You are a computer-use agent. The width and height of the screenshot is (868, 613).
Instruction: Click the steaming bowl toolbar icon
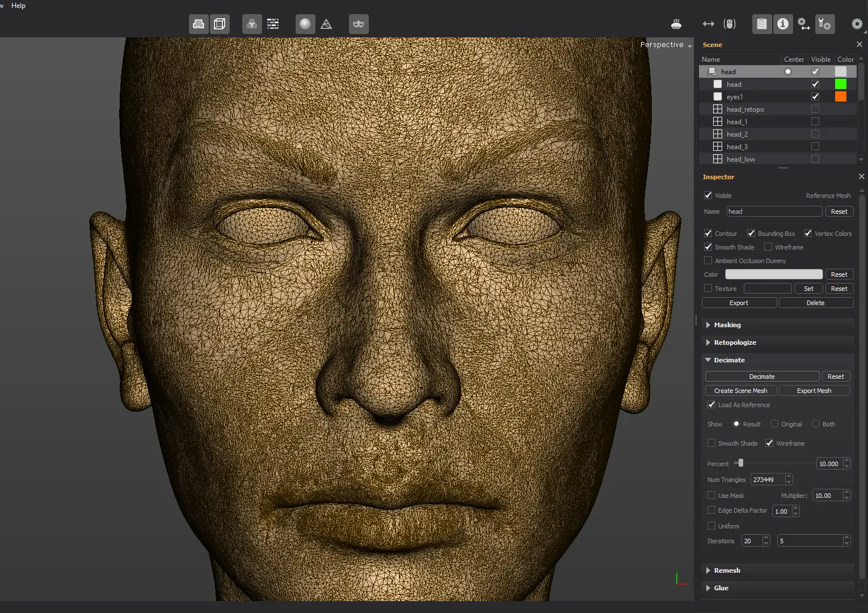tap(676, 24)
